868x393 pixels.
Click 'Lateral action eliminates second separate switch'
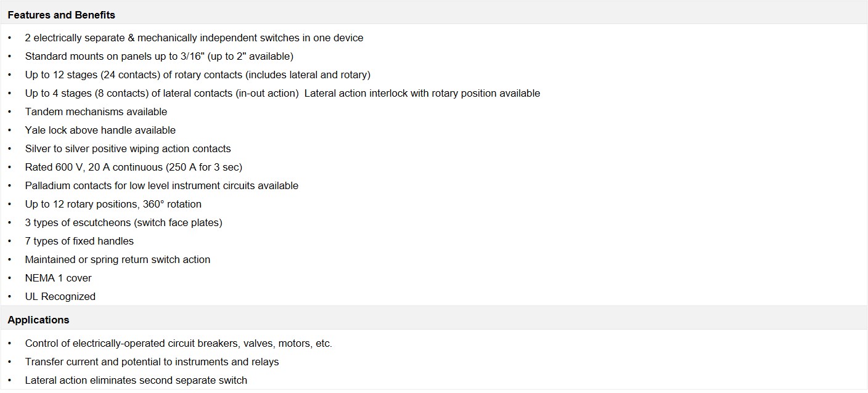click(x=136, y=380)
